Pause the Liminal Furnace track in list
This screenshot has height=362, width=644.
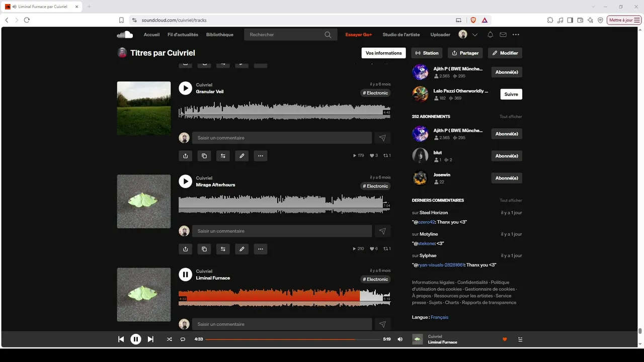185,275
